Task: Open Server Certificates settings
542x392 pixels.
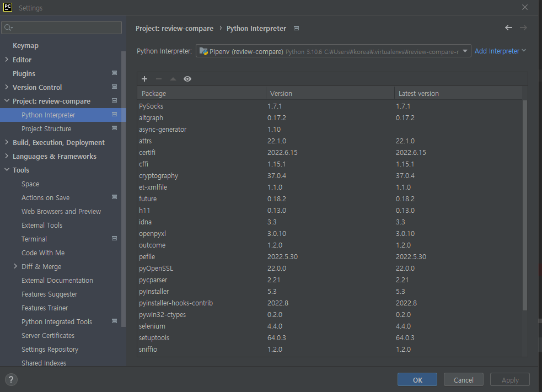Action: (48, 336)
